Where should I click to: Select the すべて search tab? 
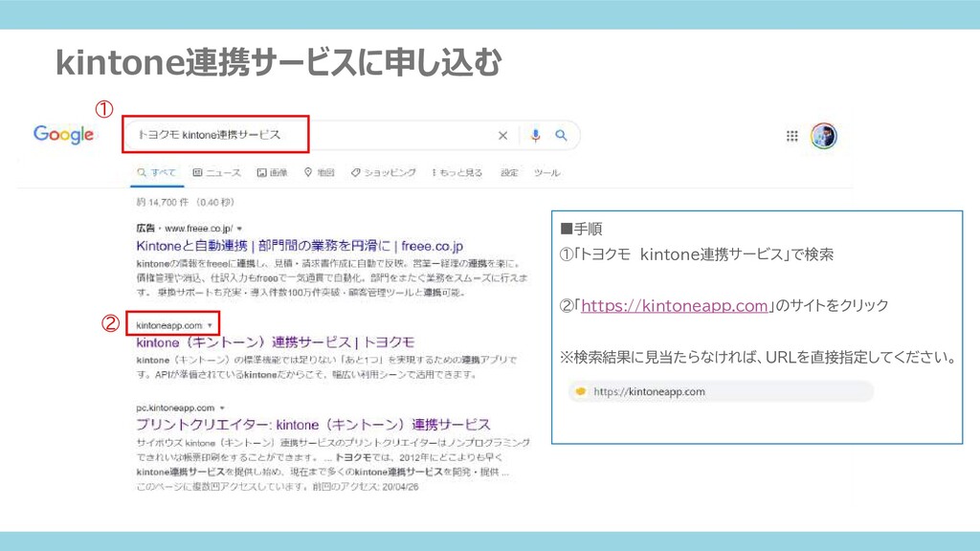[157, 172]
